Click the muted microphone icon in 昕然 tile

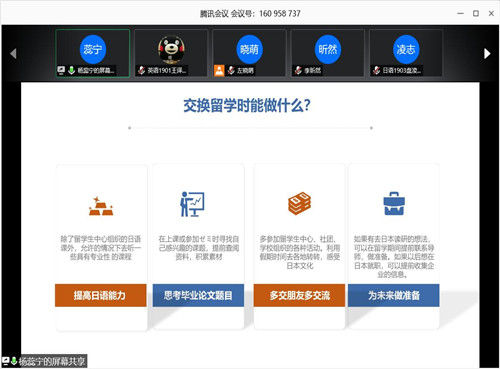point(298,70)
